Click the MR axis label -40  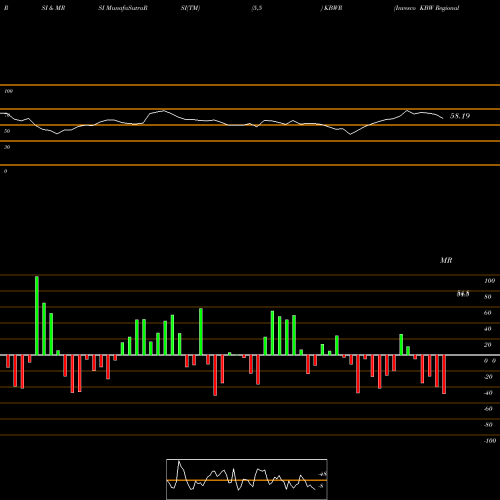pyautogui.click(x=488, y=393)
